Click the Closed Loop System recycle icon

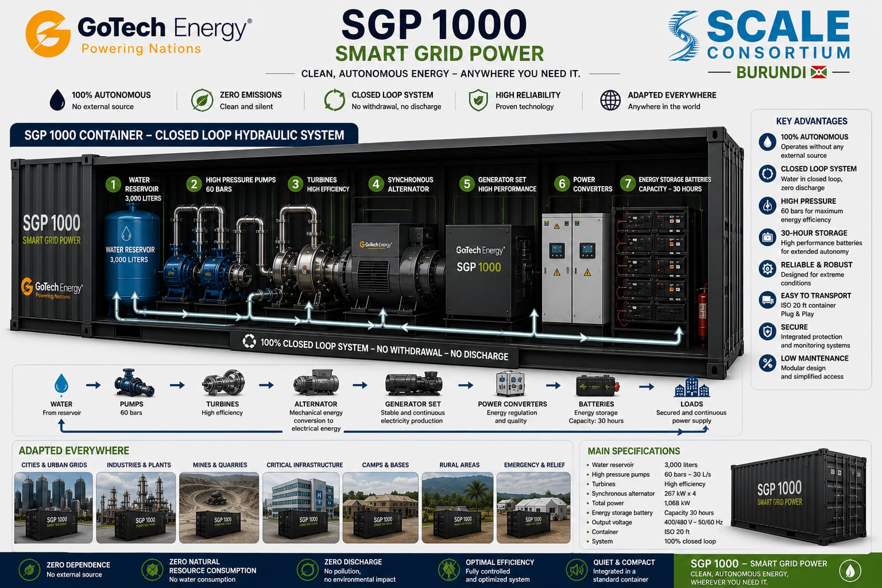pos(334,100)
